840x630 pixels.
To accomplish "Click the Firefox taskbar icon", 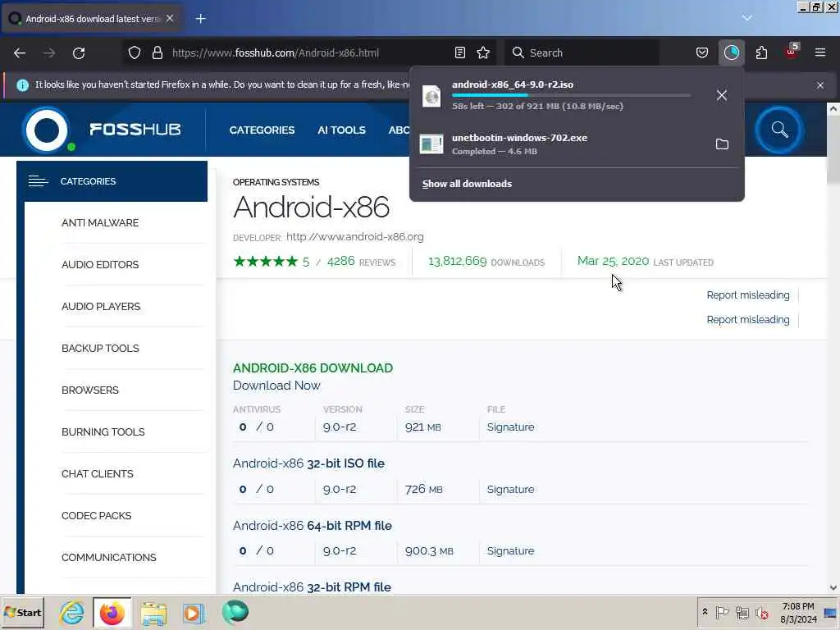I will click(x=112, y=613).
